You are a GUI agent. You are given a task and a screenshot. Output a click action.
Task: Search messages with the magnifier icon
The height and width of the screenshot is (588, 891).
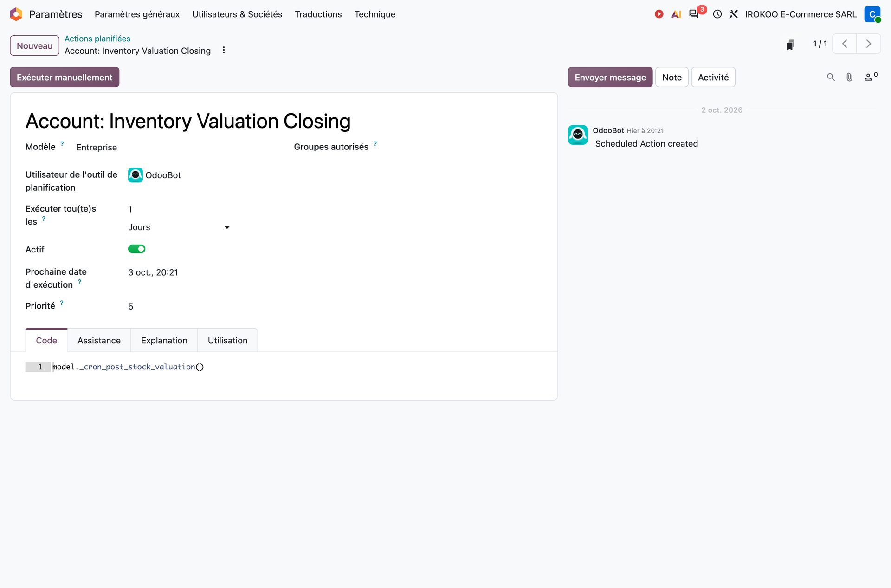pos(831,77)
